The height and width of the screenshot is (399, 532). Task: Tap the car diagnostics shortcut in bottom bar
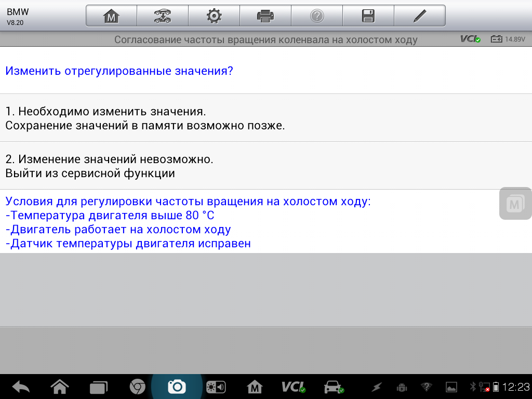[333, 387]
